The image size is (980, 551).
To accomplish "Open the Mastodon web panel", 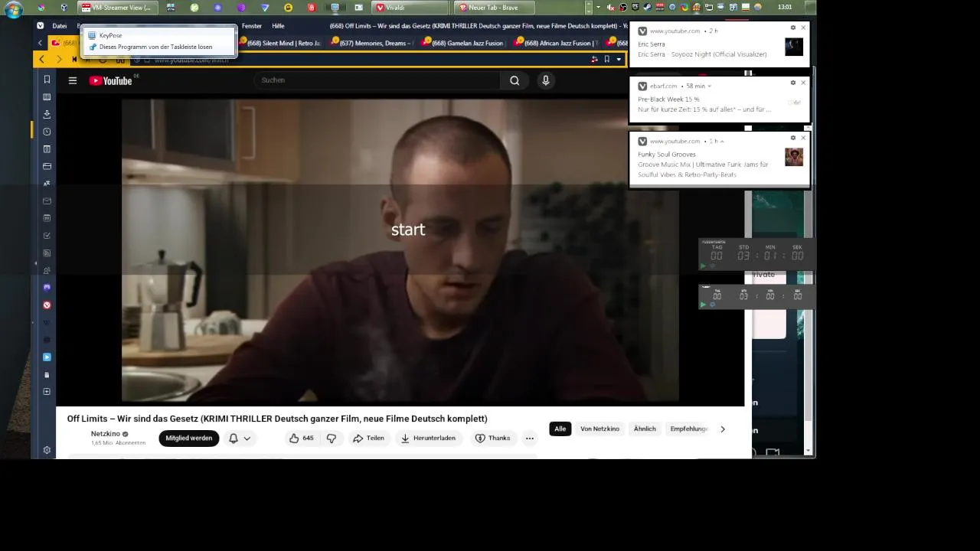I will 47,288.
